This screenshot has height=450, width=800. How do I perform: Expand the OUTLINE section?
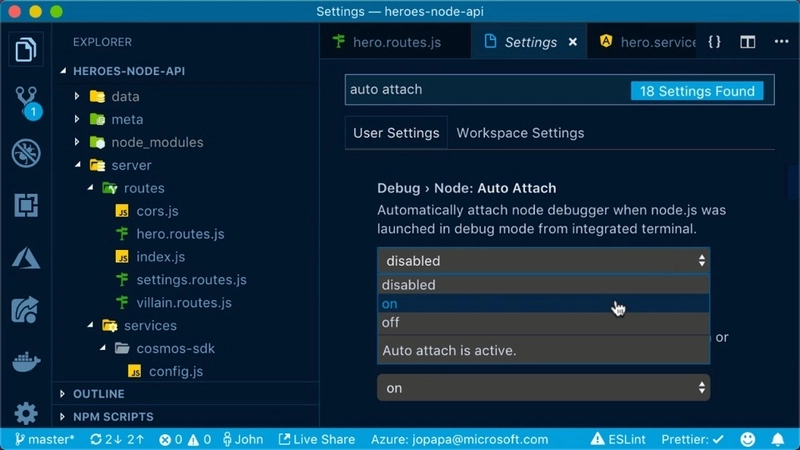pyautogui.click(x=98, y=394)
